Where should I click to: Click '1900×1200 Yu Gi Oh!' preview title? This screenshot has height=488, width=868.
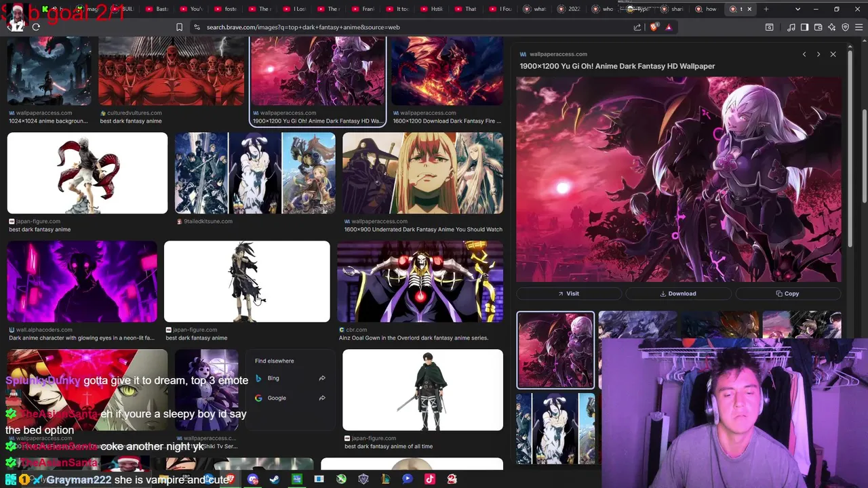pos(617,66)
